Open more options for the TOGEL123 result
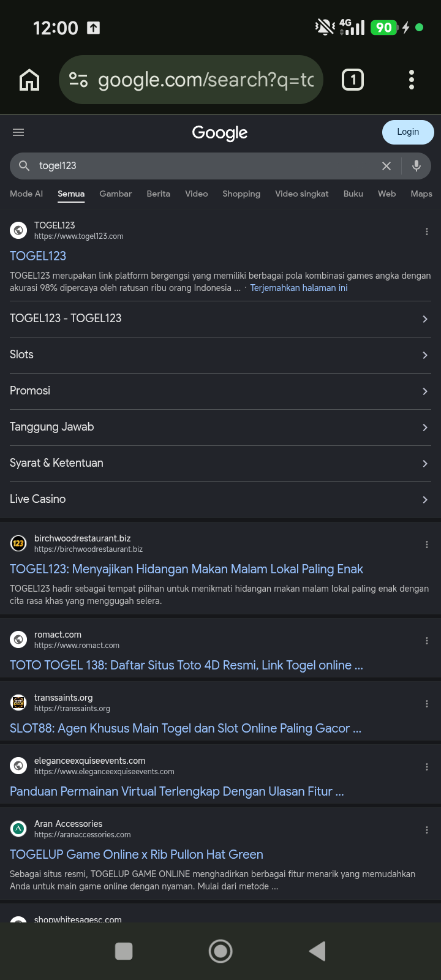 pyautogui.click(x=427, y=232)
